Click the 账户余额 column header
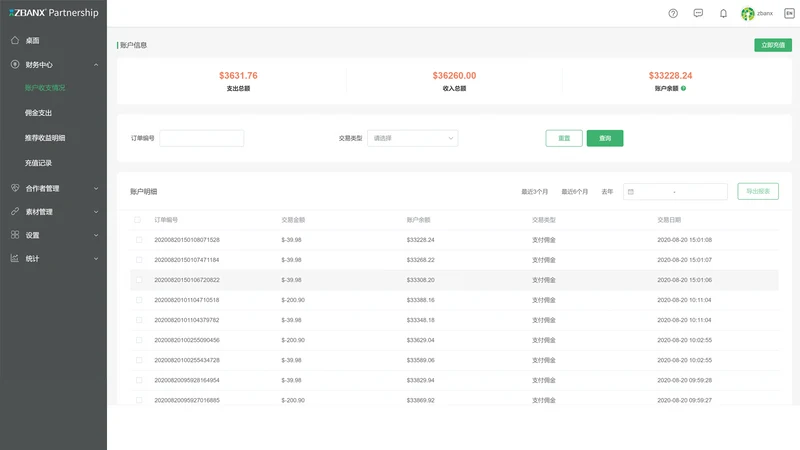The image size is (800, 450). click(x=418, y=220)
